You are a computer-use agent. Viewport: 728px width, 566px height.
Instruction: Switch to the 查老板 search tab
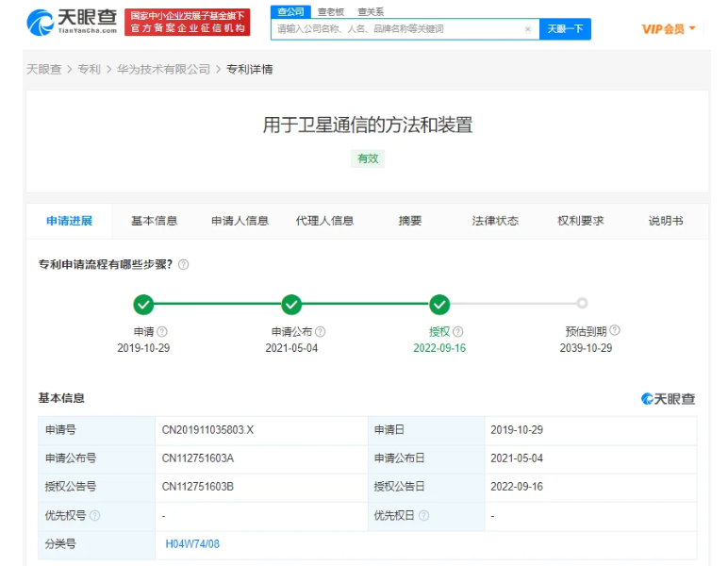pos(331,12)
